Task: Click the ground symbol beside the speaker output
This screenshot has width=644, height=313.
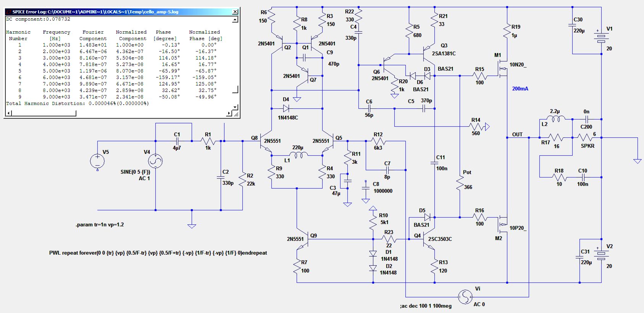Action: coord(638,161)
